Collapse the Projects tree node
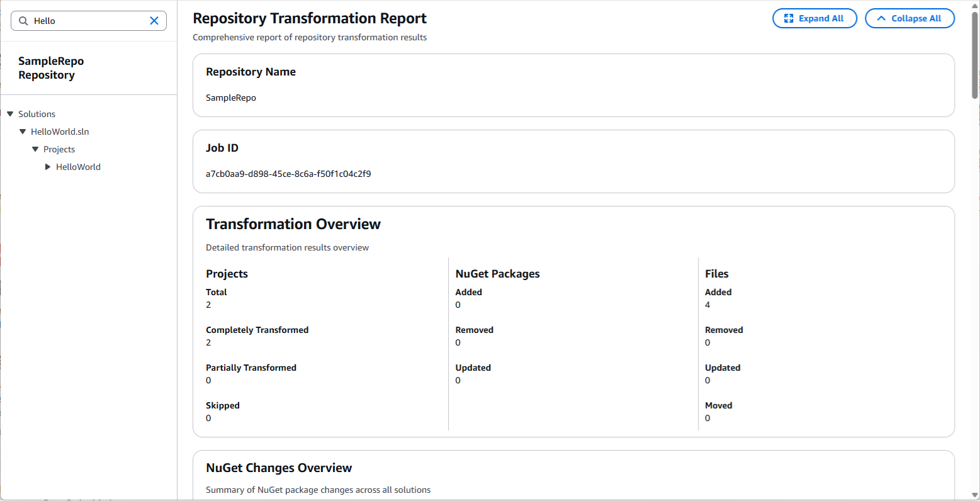Image resolution: width=980 pixels, height=501 pixels. pos(35,149)
